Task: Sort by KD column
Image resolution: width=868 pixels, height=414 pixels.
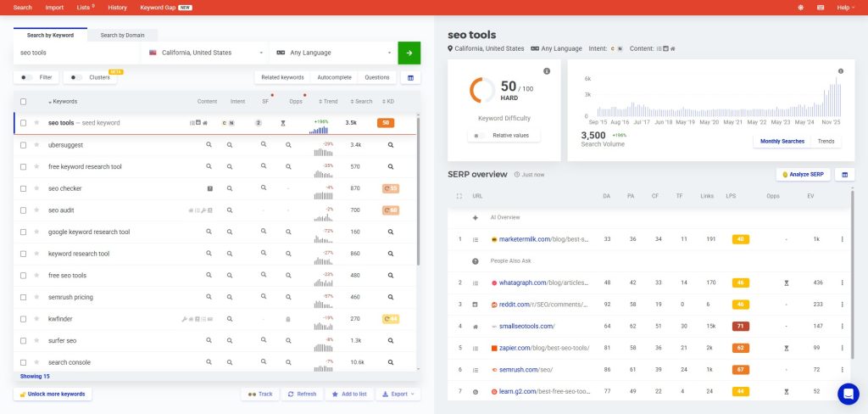Action: tap(388, 102)
